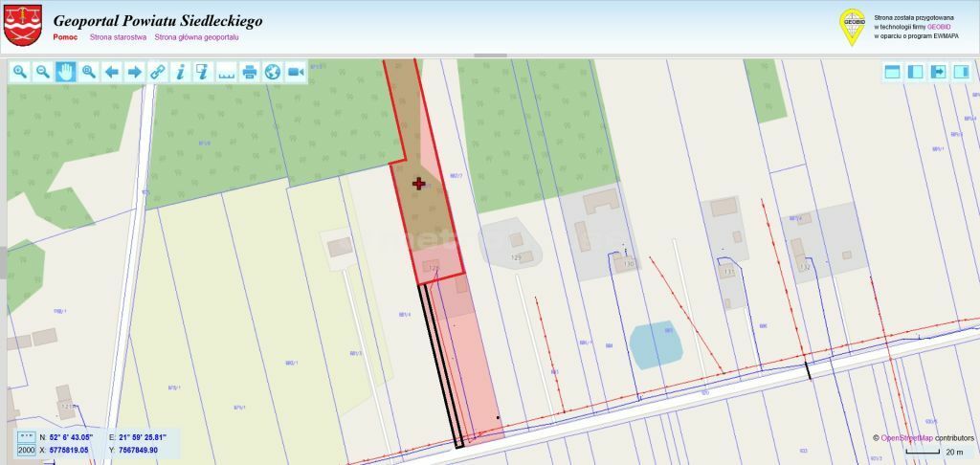Screen dimensions: 980x465
Task: Select the info identify tool
Action: [181, 72]
